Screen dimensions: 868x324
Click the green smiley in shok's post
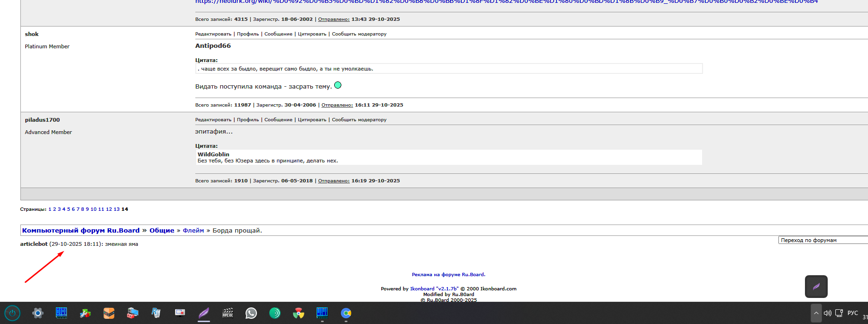[x=338, y=85]
